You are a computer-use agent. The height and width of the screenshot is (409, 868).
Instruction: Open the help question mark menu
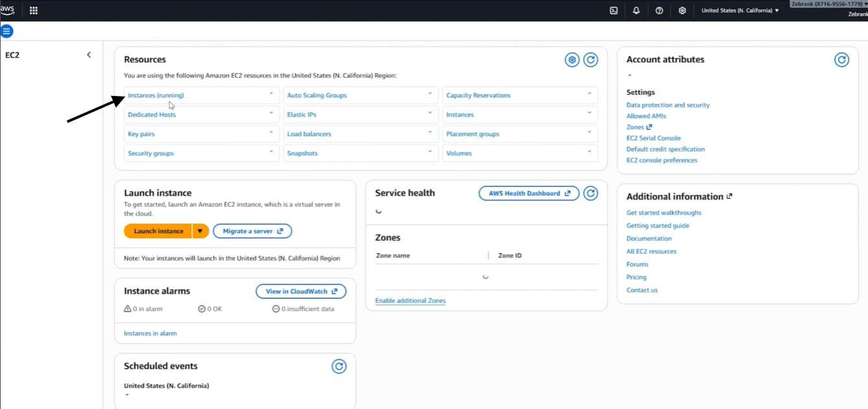(659, 10)
